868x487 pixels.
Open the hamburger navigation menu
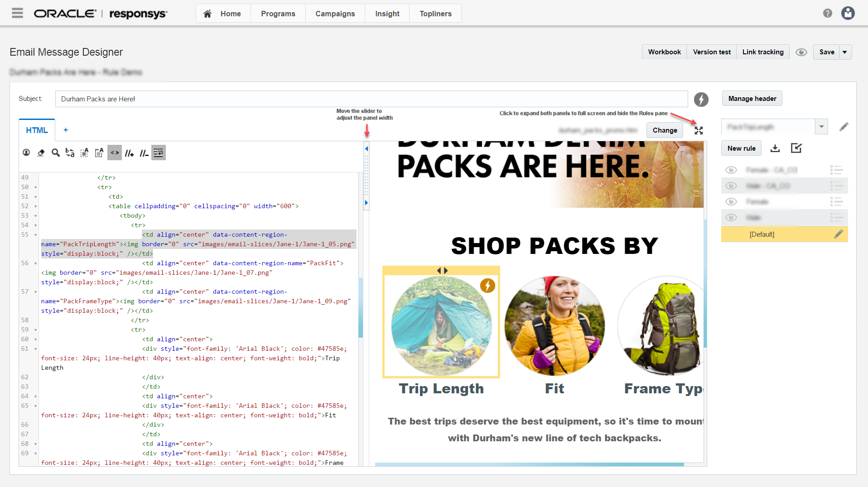(x=17, y=13)
